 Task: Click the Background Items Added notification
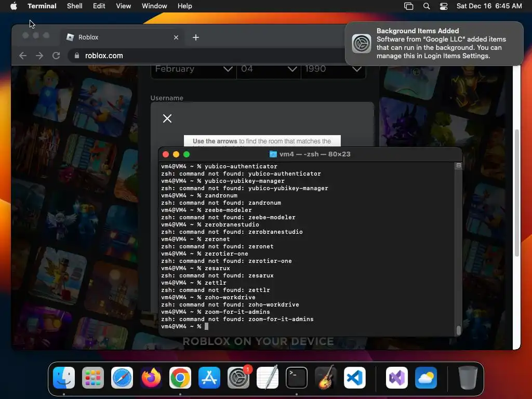point(434,44)
